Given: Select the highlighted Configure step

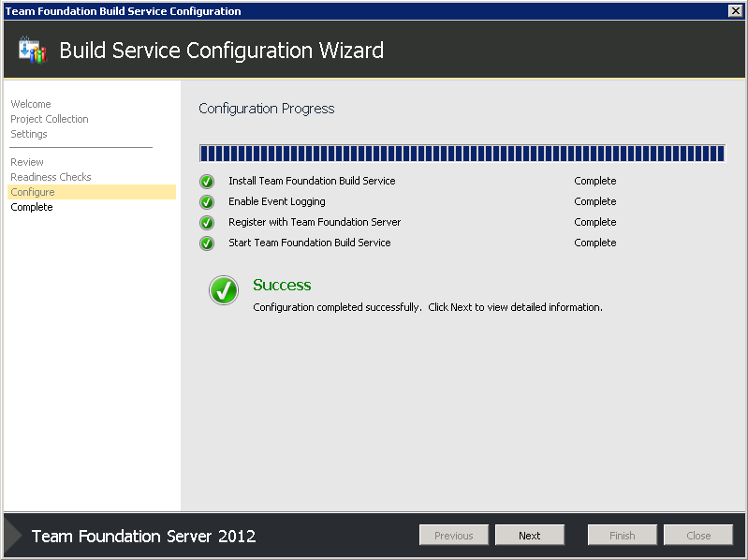Looking at the screenshot, I should (92, 192).
